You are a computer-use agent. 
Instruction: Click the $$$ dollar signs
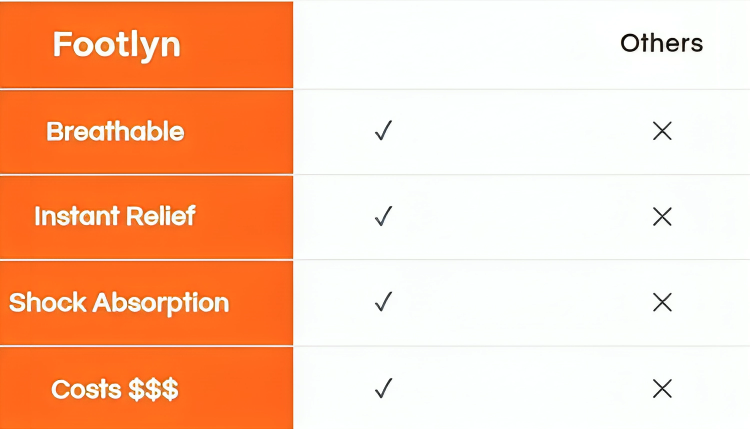153,388
